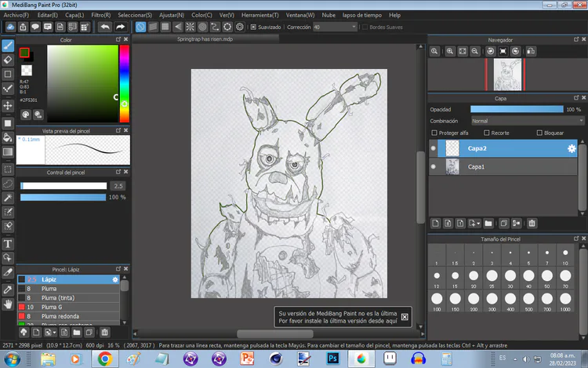Open the cloud save icon in toolbar
Viewport: 588px width, 368px height.
point(10,27)
